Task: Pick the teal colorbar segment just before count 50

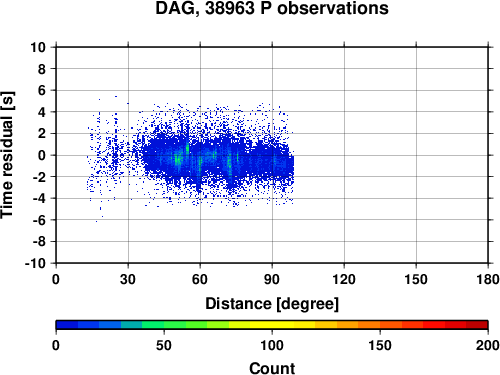Action: pyautogui.click(x=132, y=325)
